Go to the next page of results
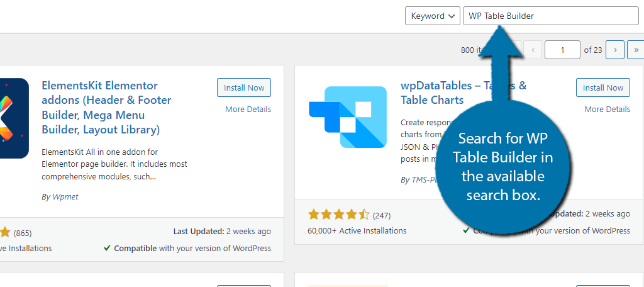Screen dimensions: 644x287 pos(615,50)
